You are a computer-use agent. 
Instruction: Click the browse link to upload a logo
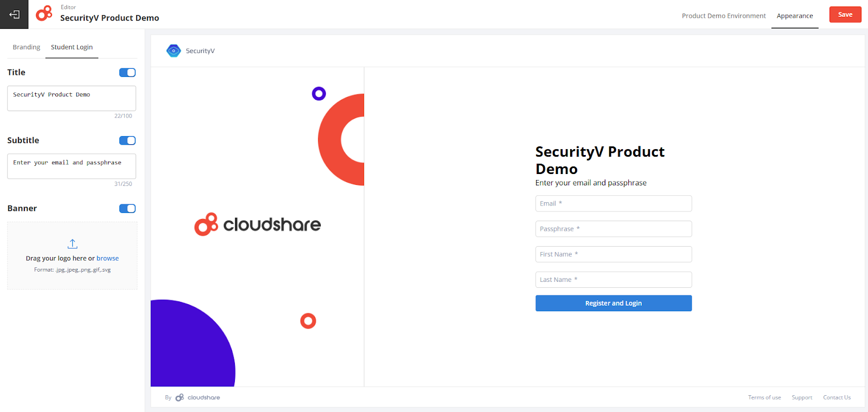point(107,258)
